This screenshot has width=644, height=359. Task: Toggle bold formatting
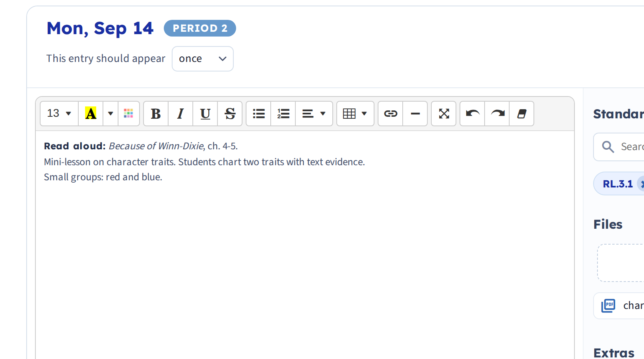(x=156, y=114)
